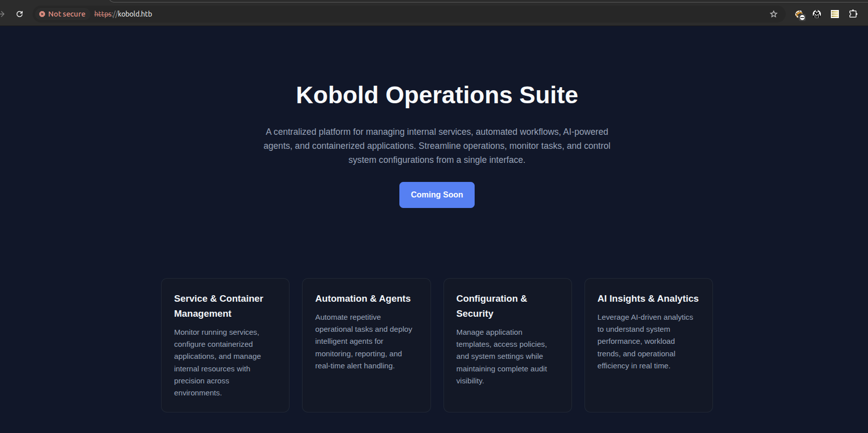The image size is (868, 433).
Task: Open the Extensions puzzle piece menu
Action: pyautogui.click(x=853, y=14)
